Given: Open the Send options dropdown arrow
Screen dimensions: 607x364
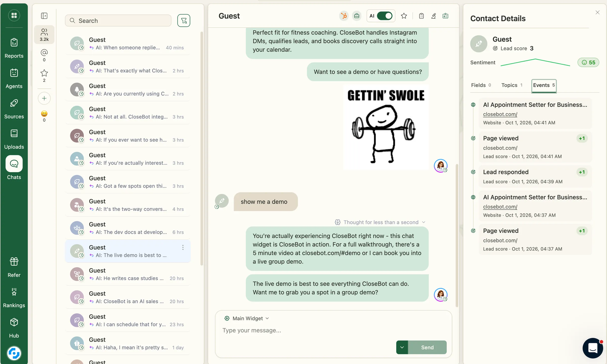Looking at the screenshot, I should 402,347.
